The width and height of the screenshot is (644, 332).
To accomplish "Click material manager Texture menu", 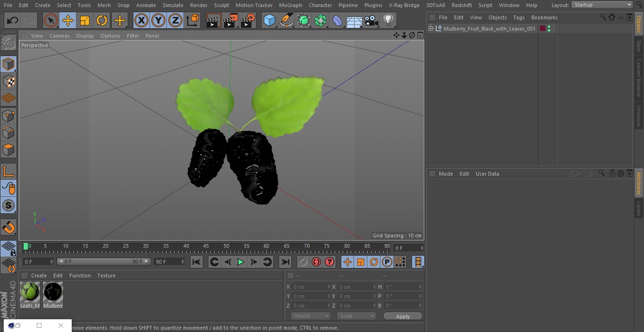I will coord(106,275).
